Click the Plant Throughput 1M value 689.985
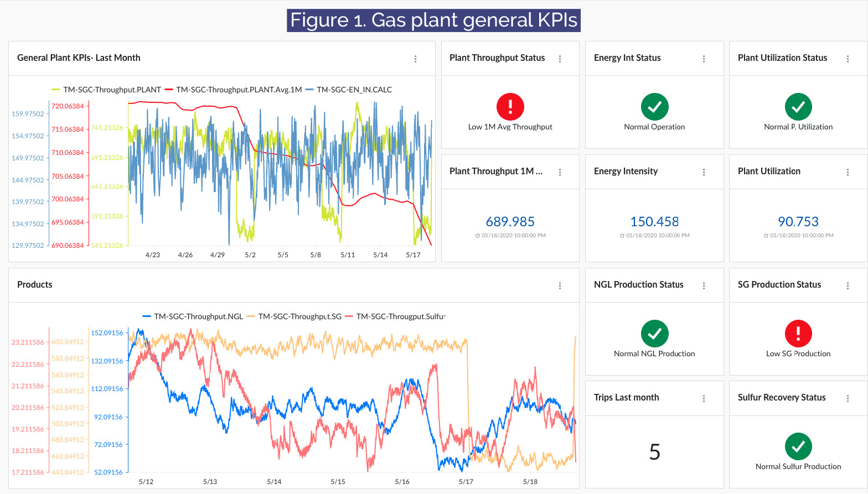Image resolution: width=868 pixels, height=494 pixels. coord(510,222)
